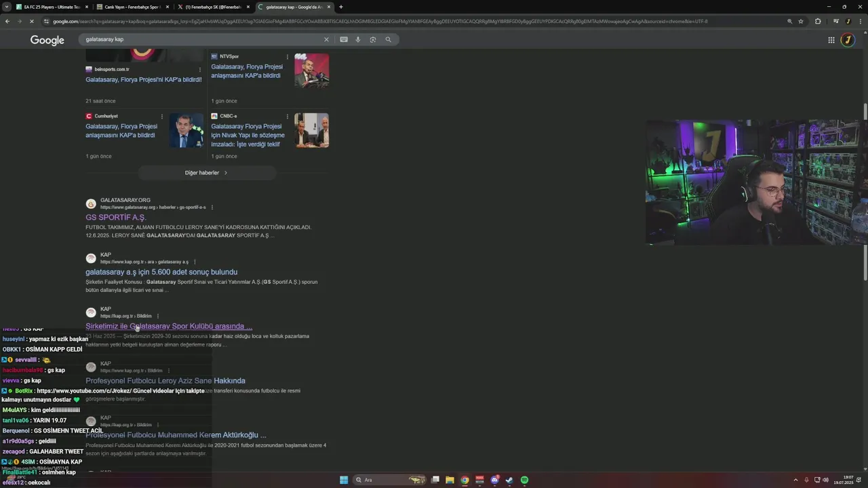Open more options for KAP Bildirim Şirketimiz result

(158, 316)
